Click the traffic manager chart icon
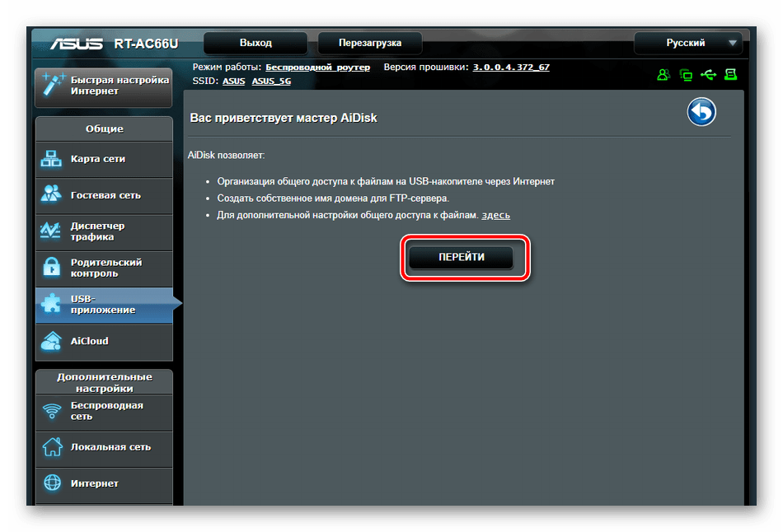The image size is (783, 532). pos(51,231)
